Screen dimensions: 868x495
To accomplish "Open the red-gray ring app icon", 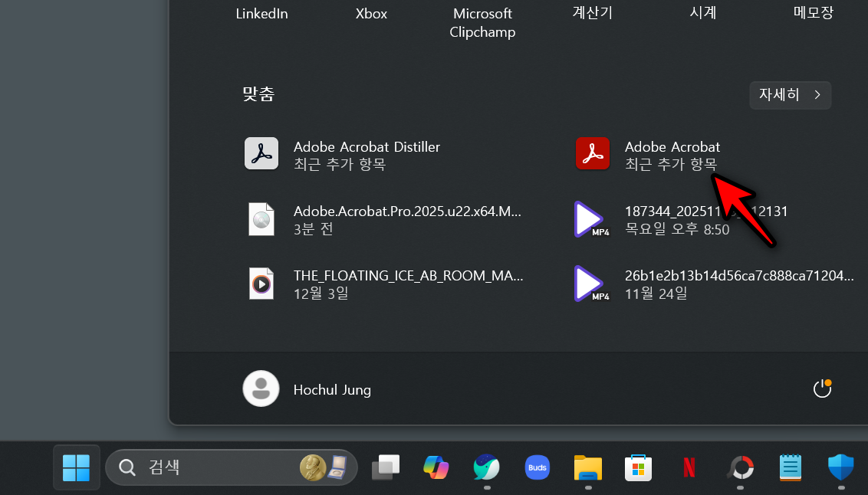I will 740,467.
